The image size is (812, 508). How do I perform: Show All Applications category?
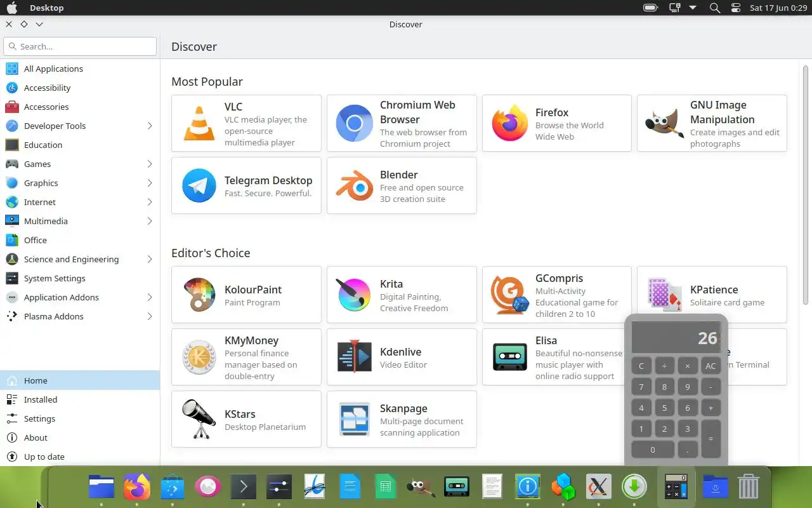point(80,69)
